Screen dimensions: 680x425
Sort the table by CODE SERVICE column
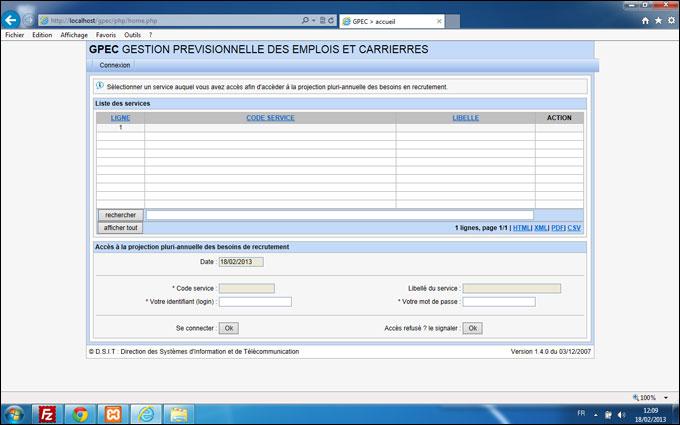click(270, 118)
